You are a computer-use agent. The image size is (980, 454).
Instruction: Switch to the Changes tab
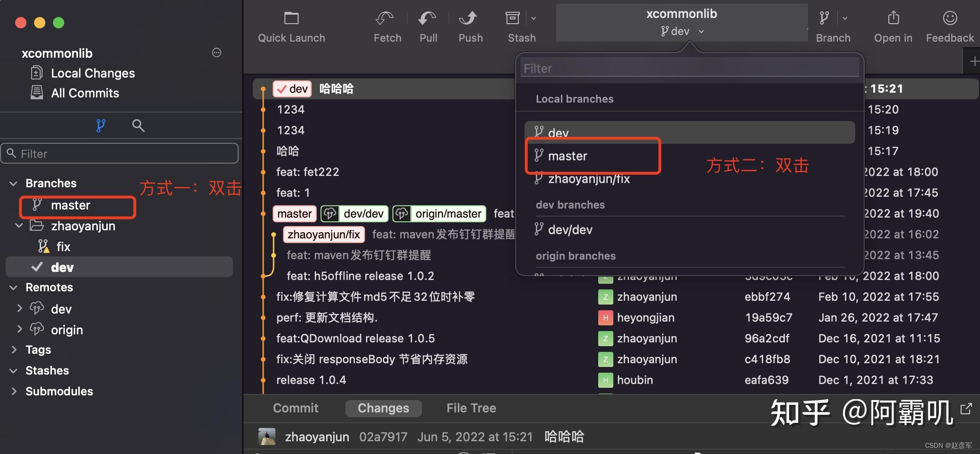point(383,408)
